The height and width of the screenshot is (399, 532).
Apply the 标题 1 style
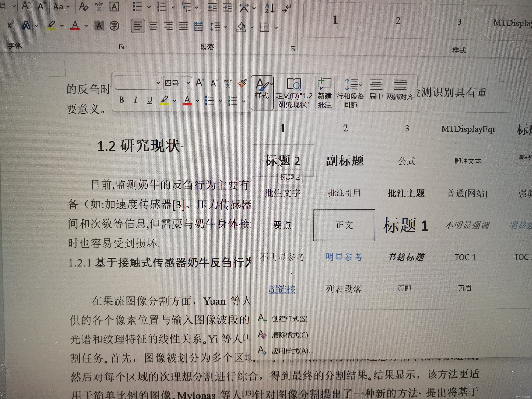click(x=405, y=225)
